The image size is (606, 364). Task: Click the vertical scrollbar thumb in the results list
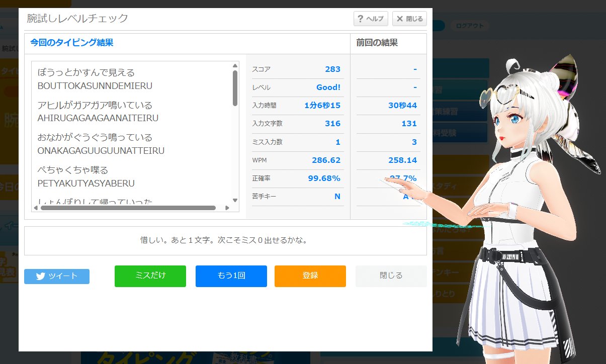tap(235, 88)
